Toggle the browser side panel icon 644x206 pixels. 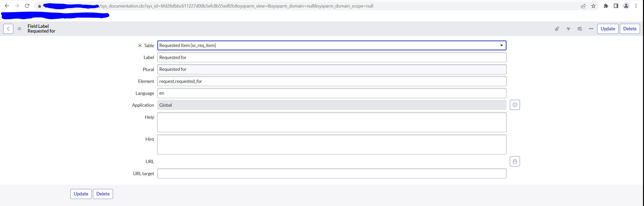click(616, 6)
